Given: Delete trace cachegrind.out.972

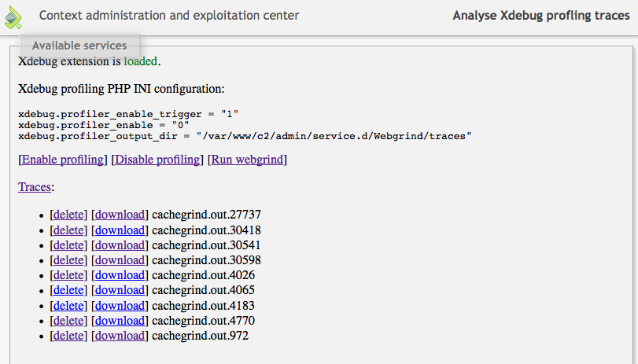Looking at the screenshot, I should click(68, 336).
